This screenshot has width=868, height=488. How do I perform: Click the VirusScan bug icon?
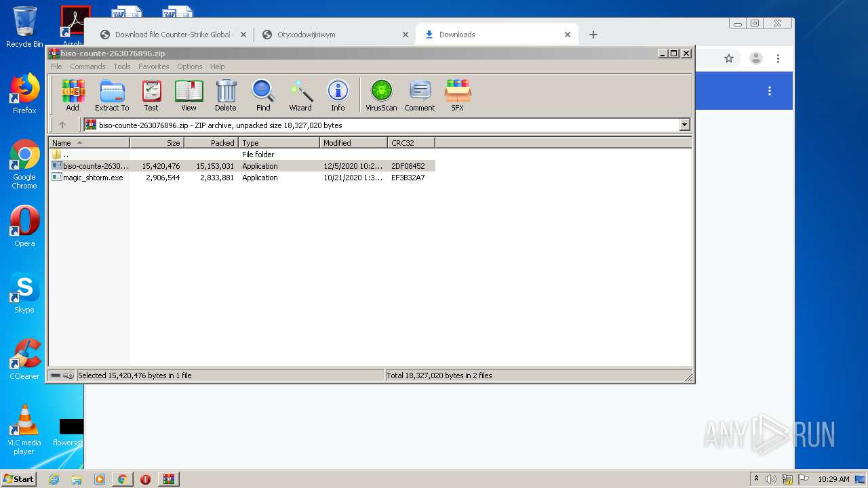[381, 95]
